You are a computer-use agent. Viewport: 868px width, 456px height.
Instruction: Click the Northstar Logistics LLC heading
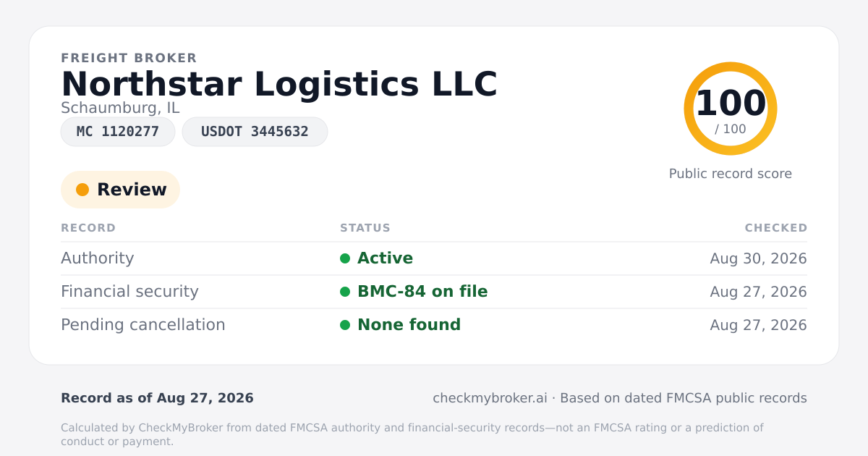click(x=279, y=84)
